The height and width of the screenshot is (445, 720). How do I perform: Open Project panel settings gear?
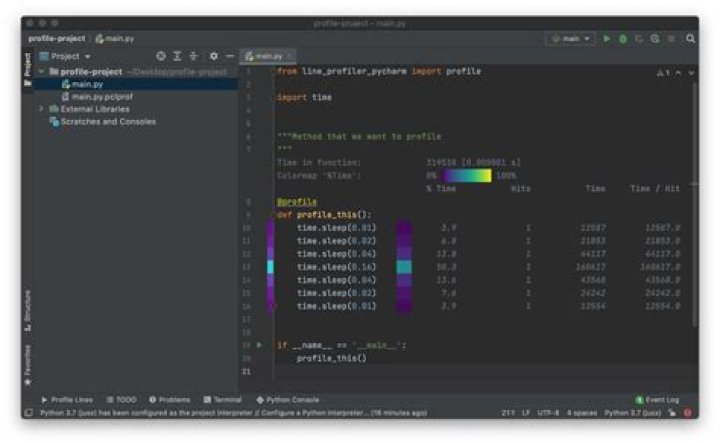pyautogui.click(x=214, y=56)
